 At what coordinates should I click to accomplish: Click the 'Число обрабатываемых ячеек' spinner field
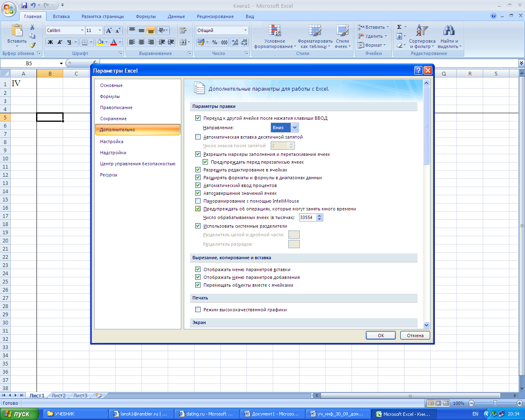pyautogui.click(x=310, y=217)
